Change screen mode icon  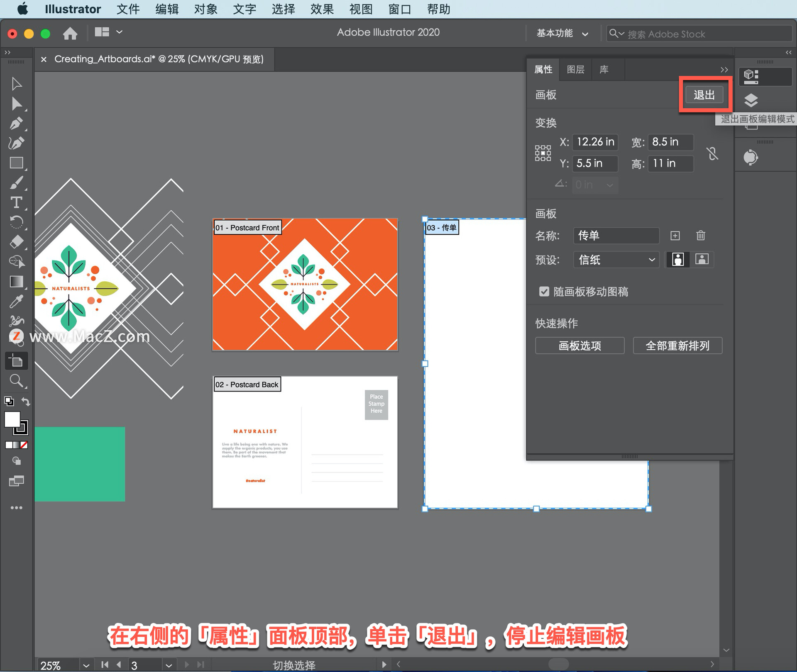[17, 481]
